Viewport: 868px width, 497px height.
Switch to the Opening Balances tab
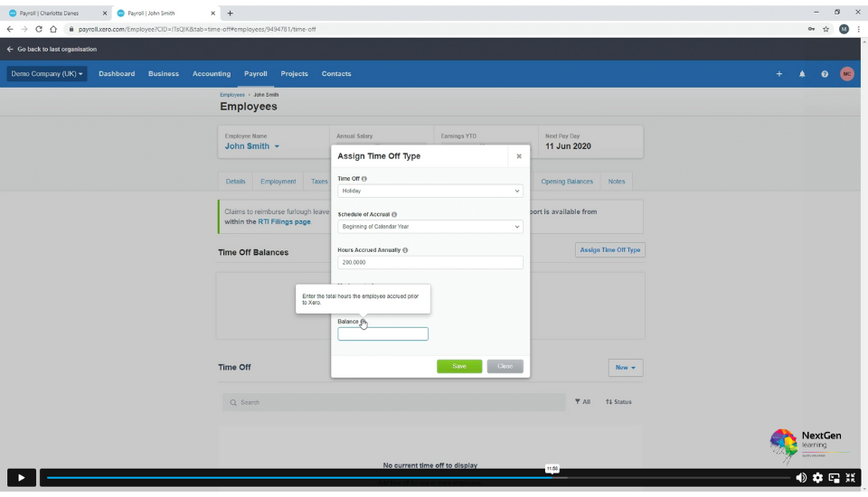(566, 181)
